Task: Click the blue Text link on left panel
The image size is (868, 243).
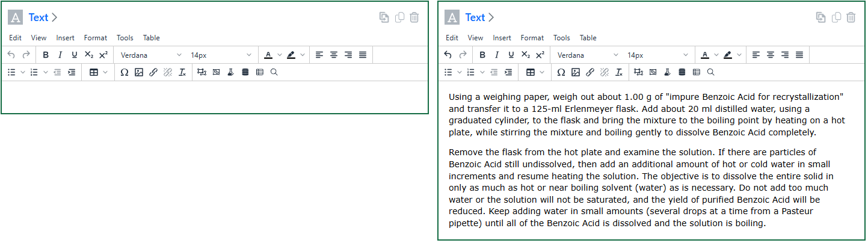Action: pos(38,17)
